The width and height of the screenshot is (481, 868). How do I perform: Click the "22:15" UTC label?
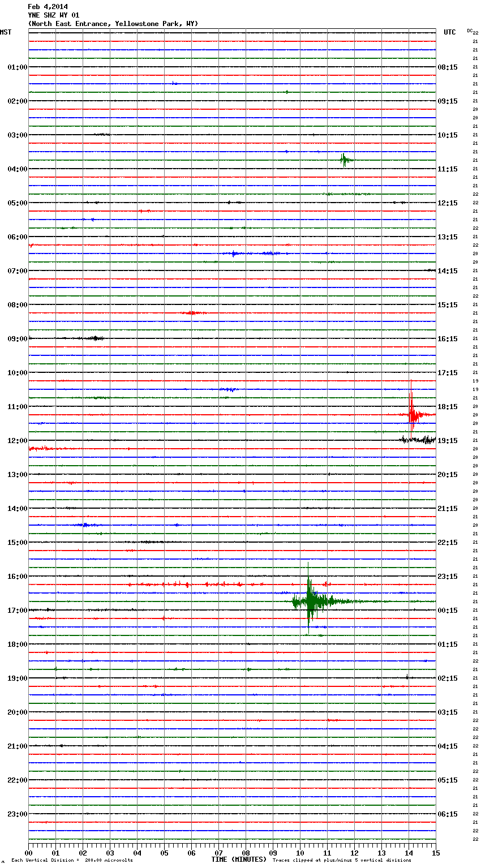click(x=448, y=543)
